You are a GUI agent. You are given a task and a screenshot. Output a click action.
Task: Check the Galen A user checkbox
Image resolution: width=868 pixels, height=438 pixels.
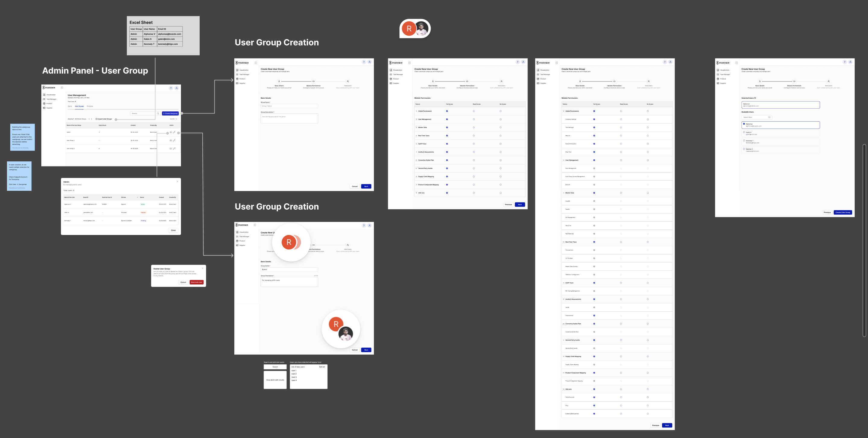[x=744, y=132]
